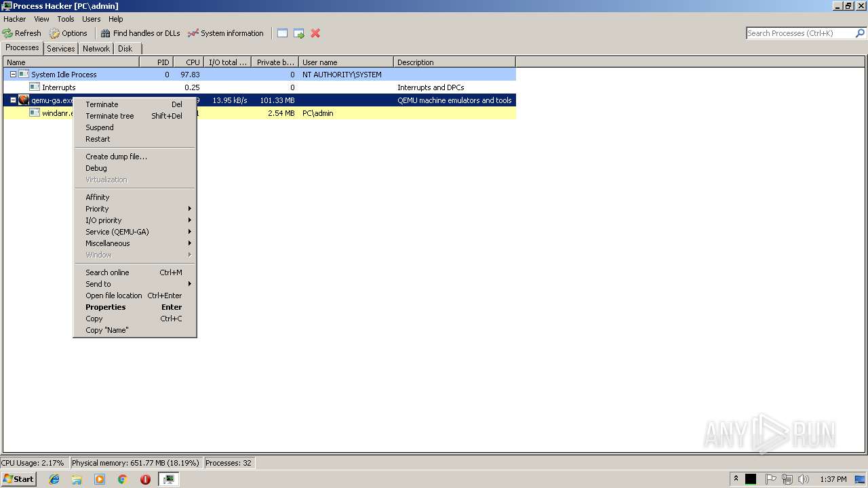Screen dimensions: 868x488
Task: Click the Interrupts process icon
Action: tap(35, 87)
